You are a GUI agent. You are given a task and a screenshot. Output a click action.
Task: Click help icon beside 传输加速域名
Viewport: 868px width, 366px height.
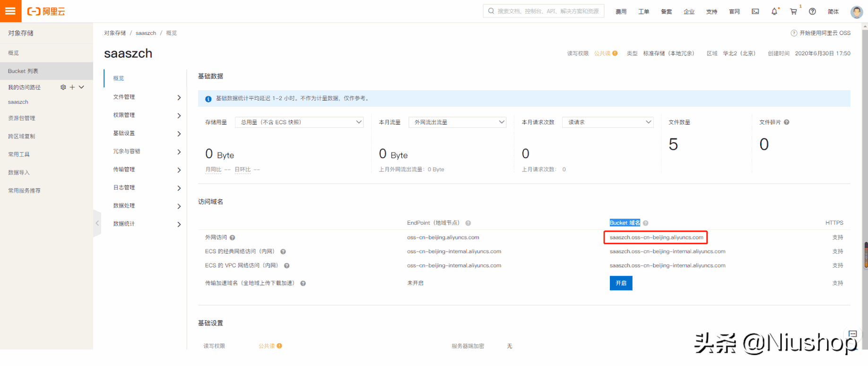tap(303, 283)
